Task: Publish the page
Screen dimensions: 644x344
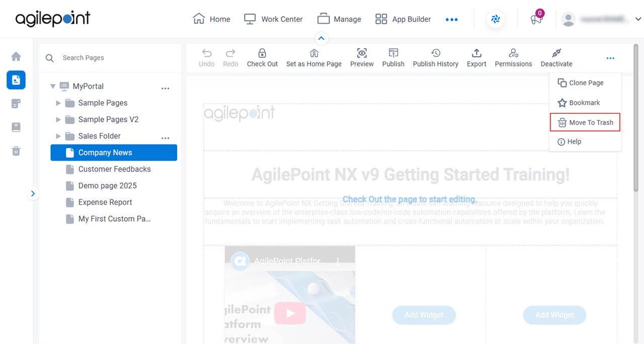Action: pyautogui.click(x=393, y=58)
